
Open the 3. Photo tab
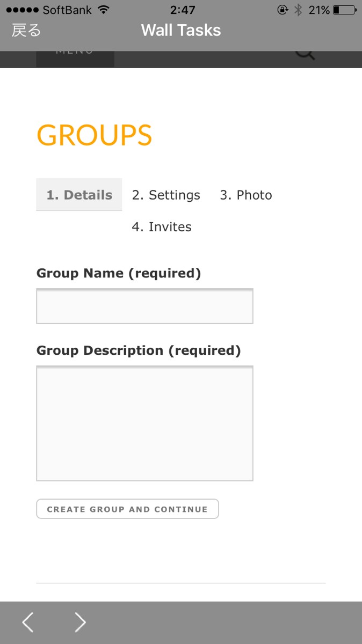click(246, 195)
